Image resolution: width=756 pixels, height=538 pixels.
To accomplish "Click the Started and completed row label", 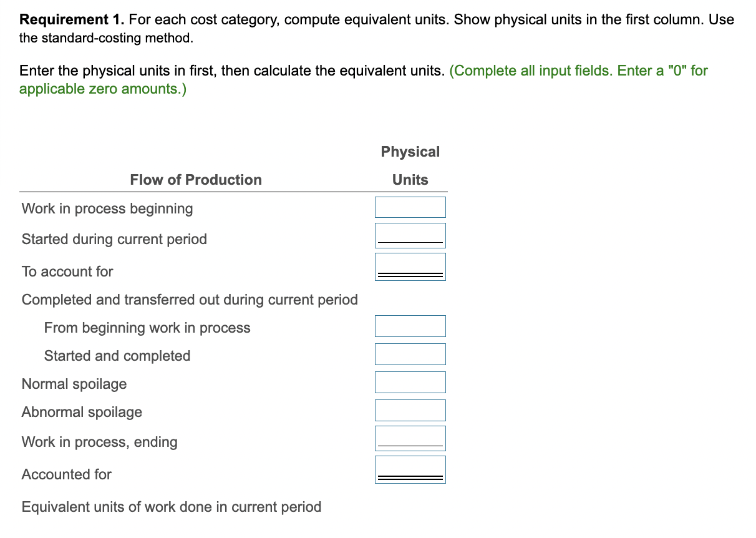I will pos(117,356).
